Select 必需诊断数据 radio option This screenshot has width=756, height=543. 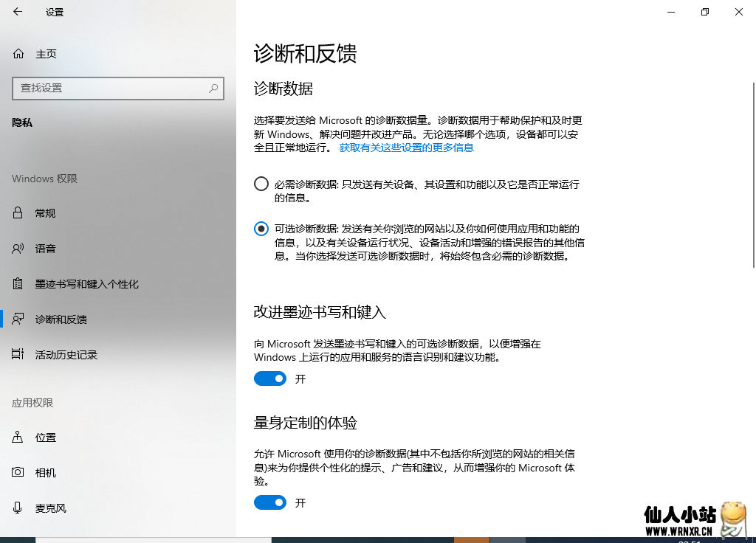coord(261,184)
